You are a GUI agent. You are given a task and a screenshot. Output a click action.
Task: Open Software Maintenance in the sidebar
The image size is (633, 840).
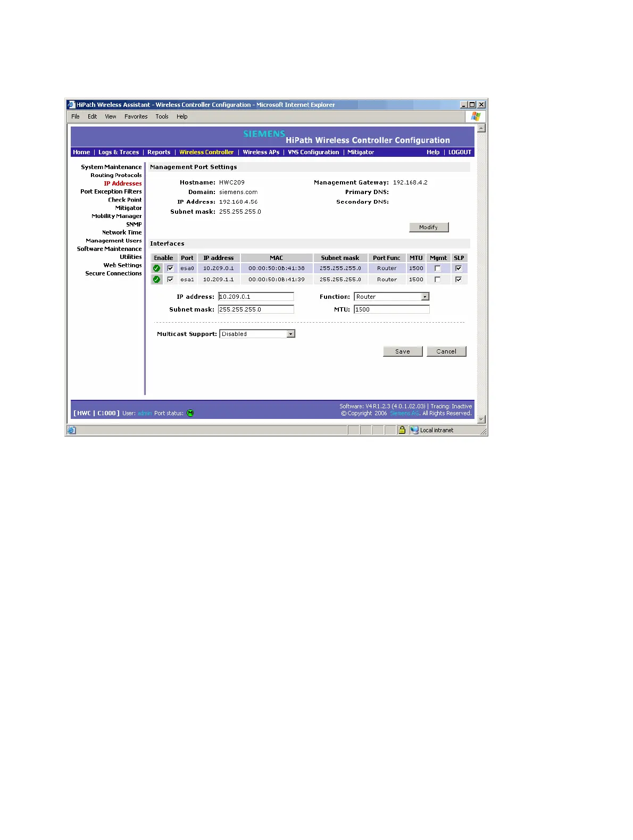(x=109, y=249)
